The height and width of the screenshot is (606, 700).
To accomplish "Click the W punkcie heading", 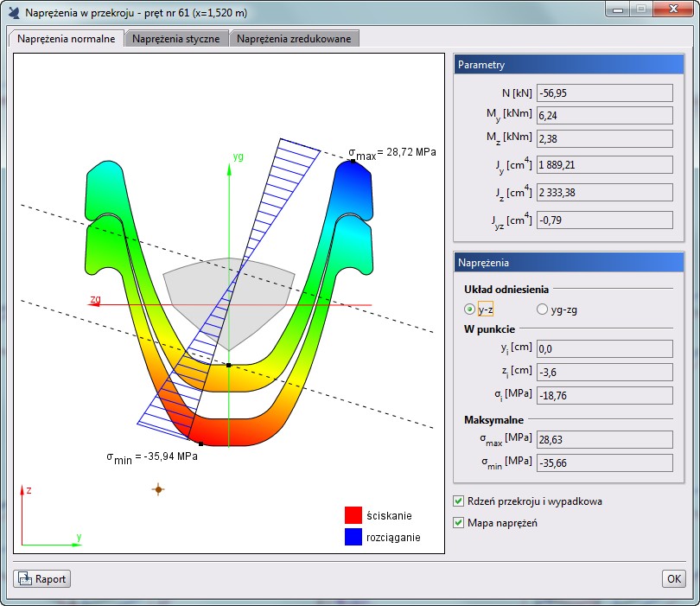I will point(489,329).
